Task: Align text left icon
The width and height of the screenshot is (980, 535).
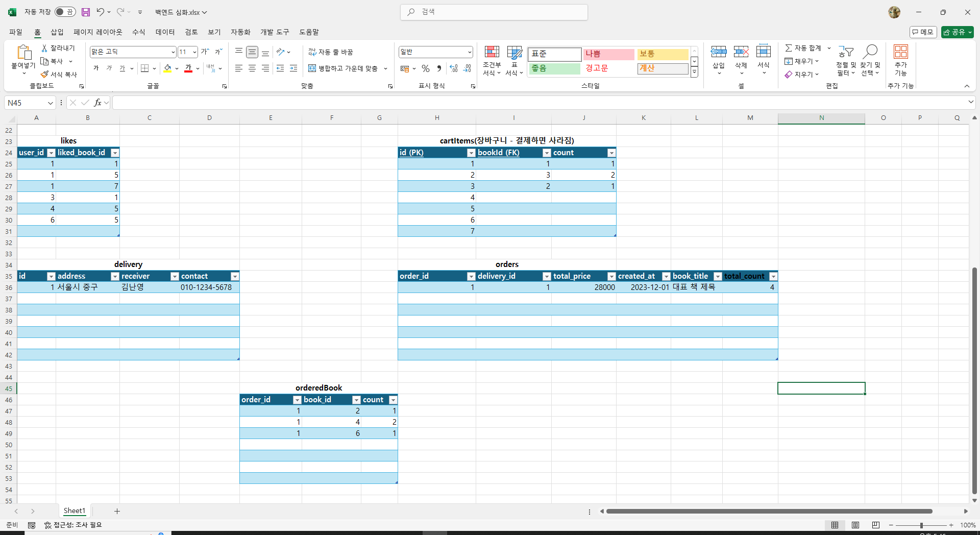Action: 238,68
